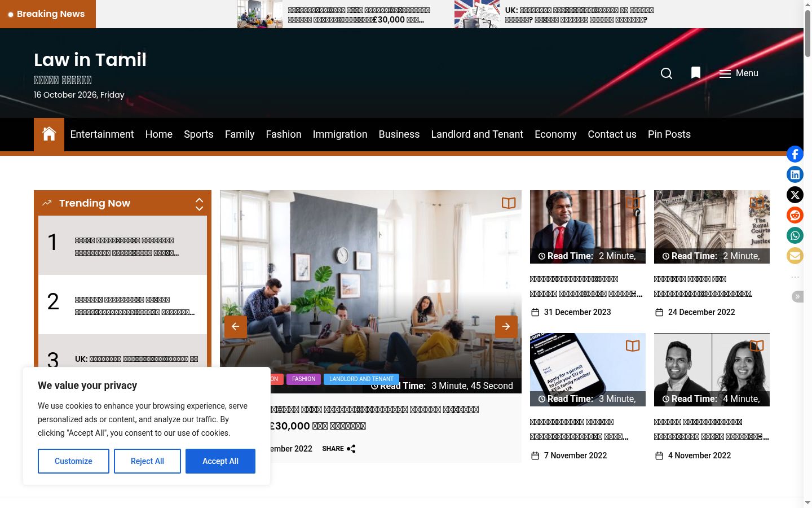This screenshot has width=812, height=508.
Task: Share the page on Facebook
Action: tap(795, 154)
